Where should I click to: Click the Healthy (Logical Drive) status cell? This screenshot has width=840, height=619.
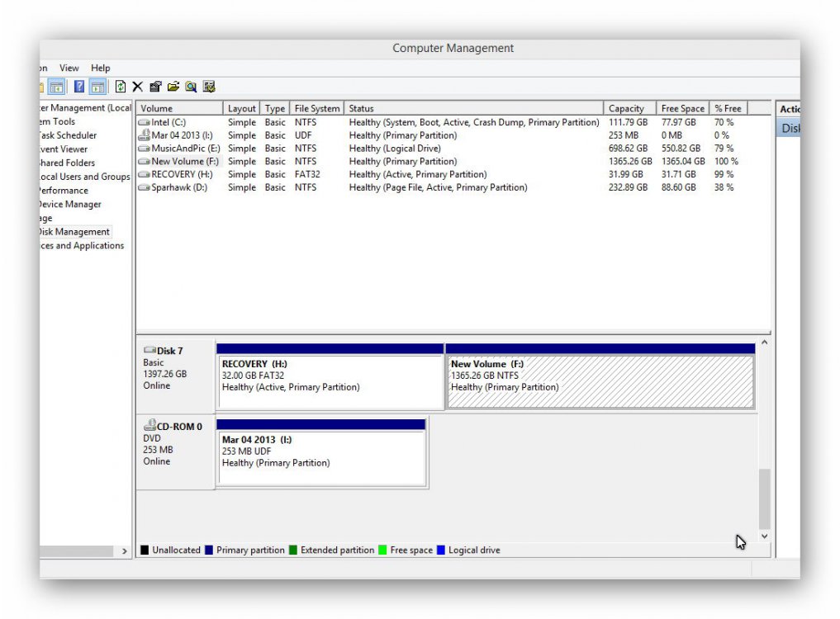click(x=395, y=149)
